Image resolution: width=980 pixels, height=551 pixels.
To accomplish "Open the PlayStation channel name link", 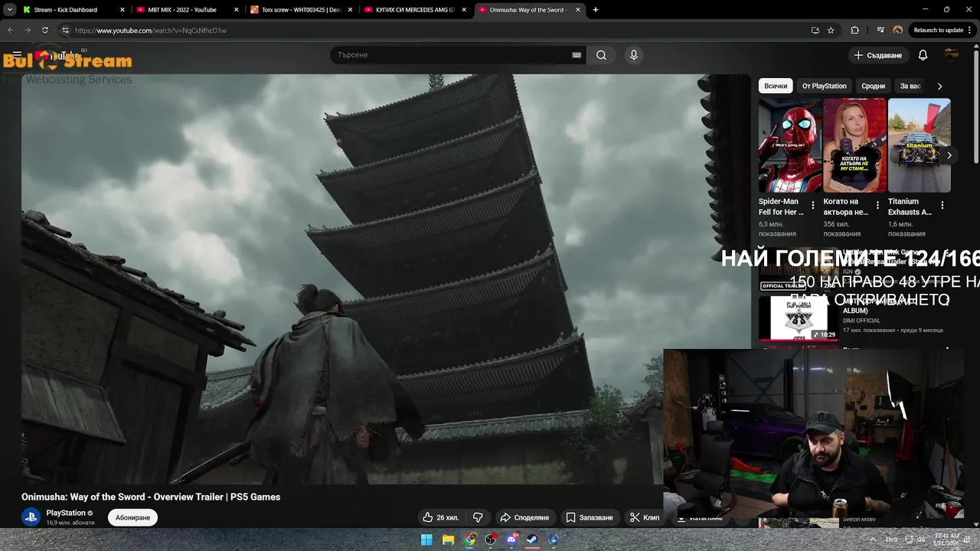I will click(x=66, y=513).
